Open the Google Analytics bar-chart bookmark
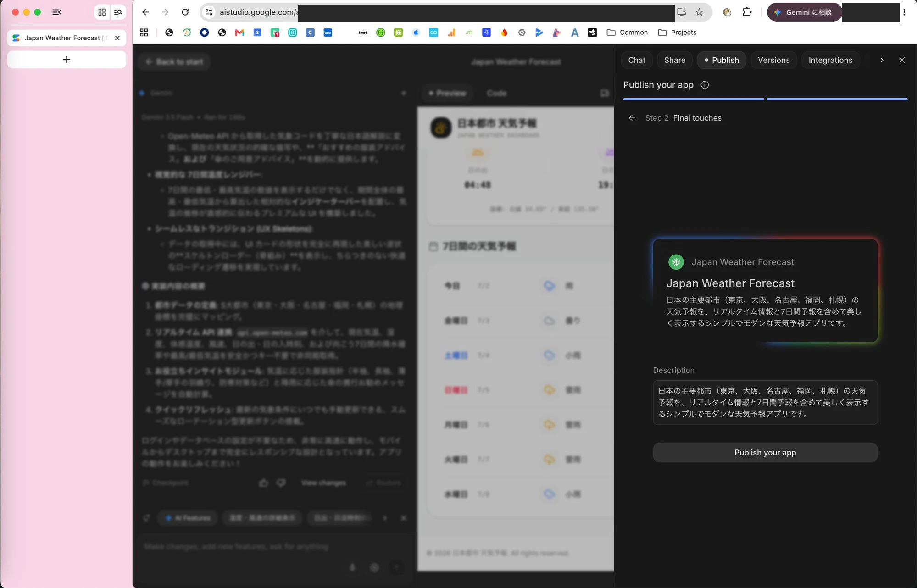917x588 pixels. [x=451, y=33]
